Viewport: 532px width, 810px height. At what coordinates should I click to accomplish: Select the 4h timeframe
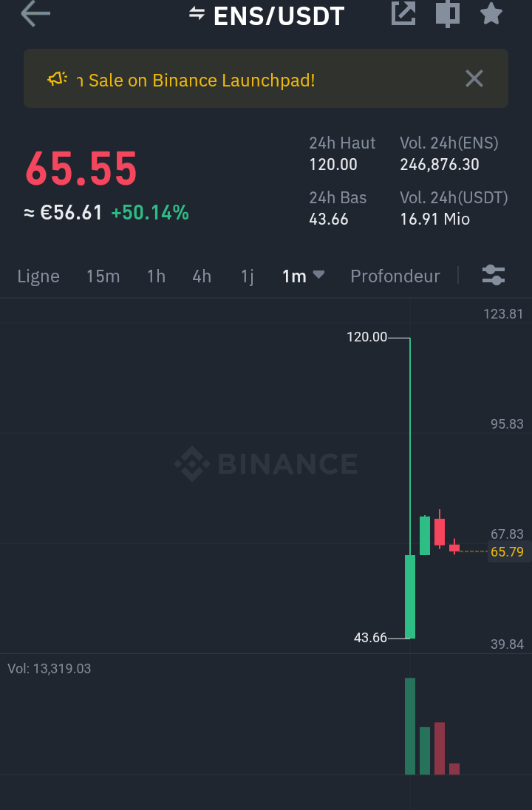click(202, 276)
